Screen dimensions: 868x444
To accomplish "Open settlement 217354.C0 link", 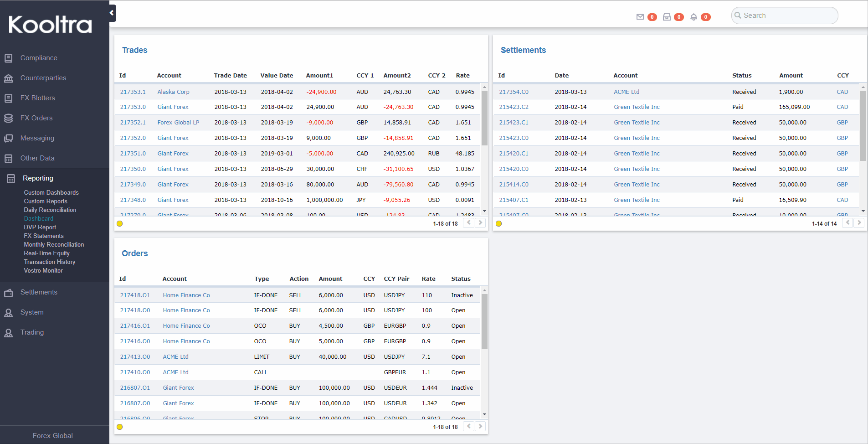I will (x=514, y=92).
